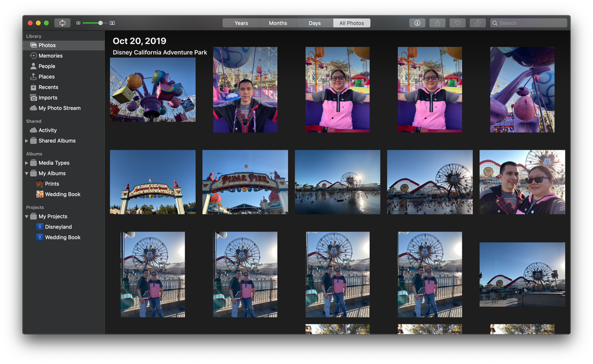593x364 pixels.
Task: Select the man in black jacket selfie
Action: 245,89
